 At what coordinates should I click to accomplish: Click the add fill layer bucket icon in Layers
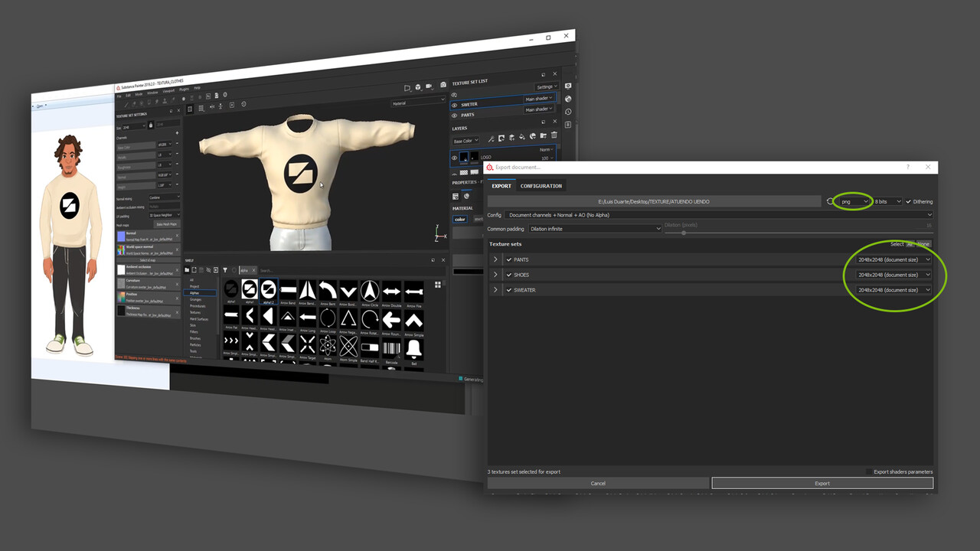coord(522,138)
